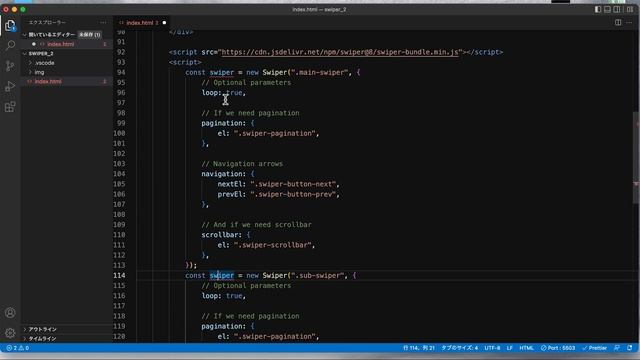
Task: Open the Explorer view in the activity bar
Action: point(10,25)
